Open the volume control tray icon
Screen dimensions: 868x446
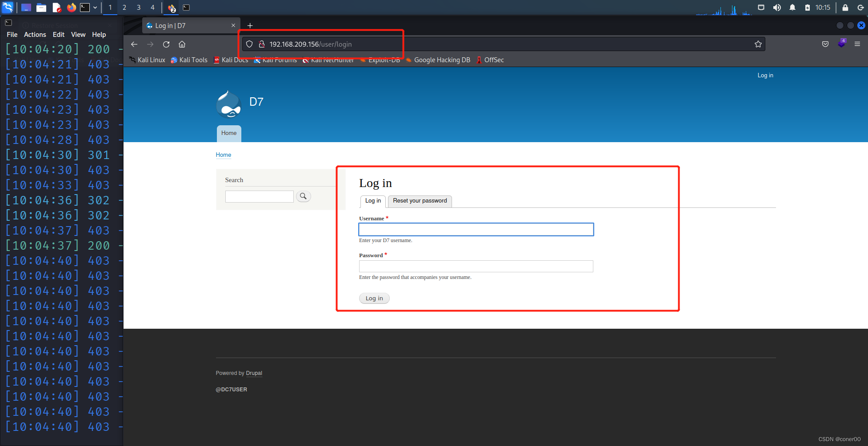click(x=777, y=8)
